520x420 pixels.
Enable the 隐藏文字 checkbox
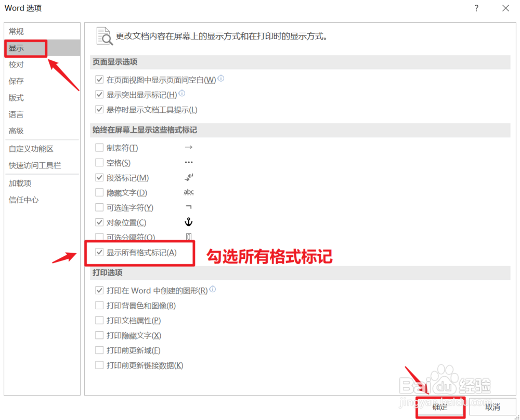click(99, 192)
